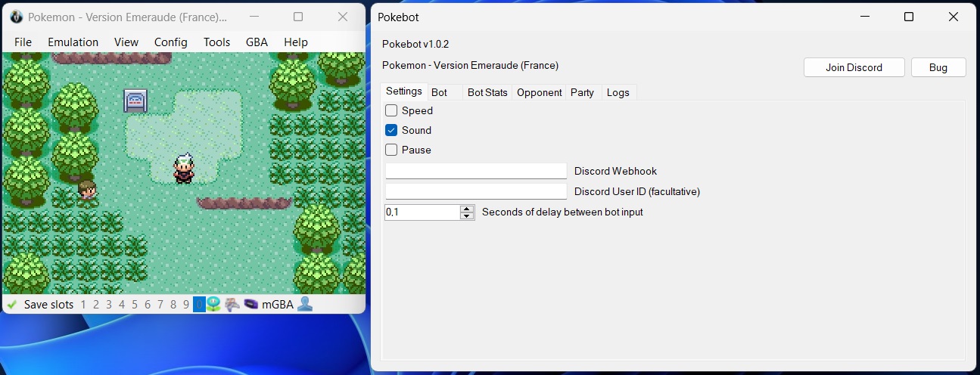Select save slot 2
The height and width of the screenshot is (375, 980).
[96, 305]
